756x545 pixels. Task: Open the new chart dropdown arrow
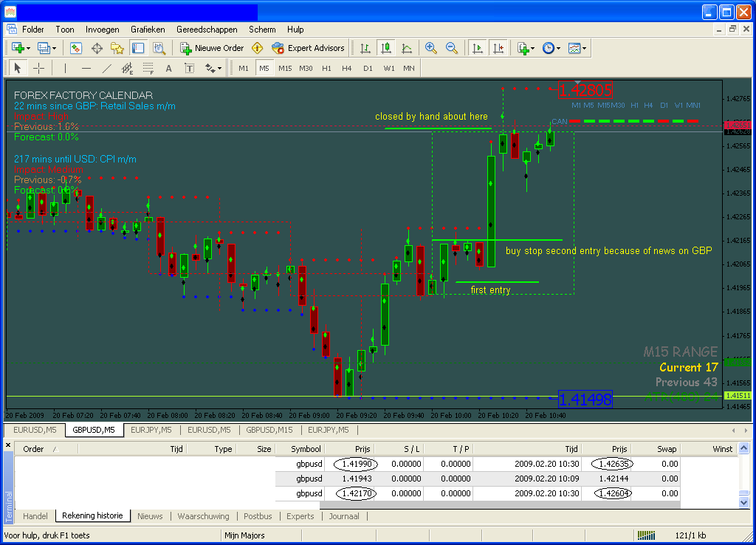point(29,48)
